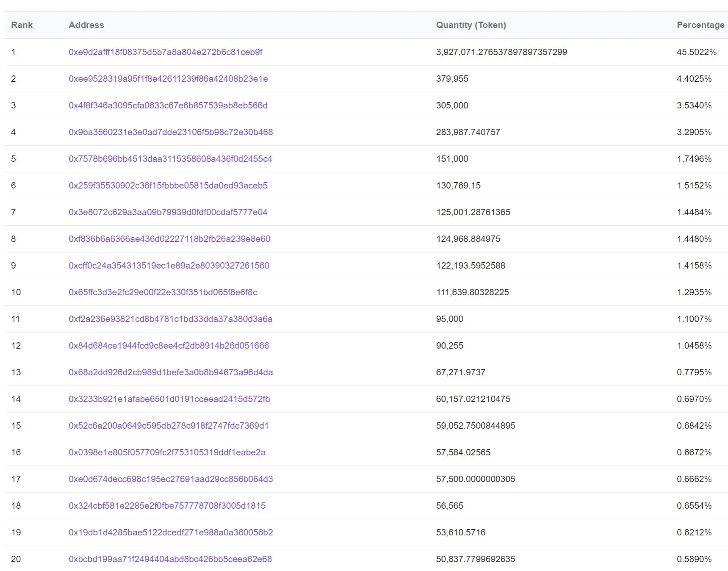Click percentage 1.2935%
Viewport: 728px width, 571px height.
694,292
